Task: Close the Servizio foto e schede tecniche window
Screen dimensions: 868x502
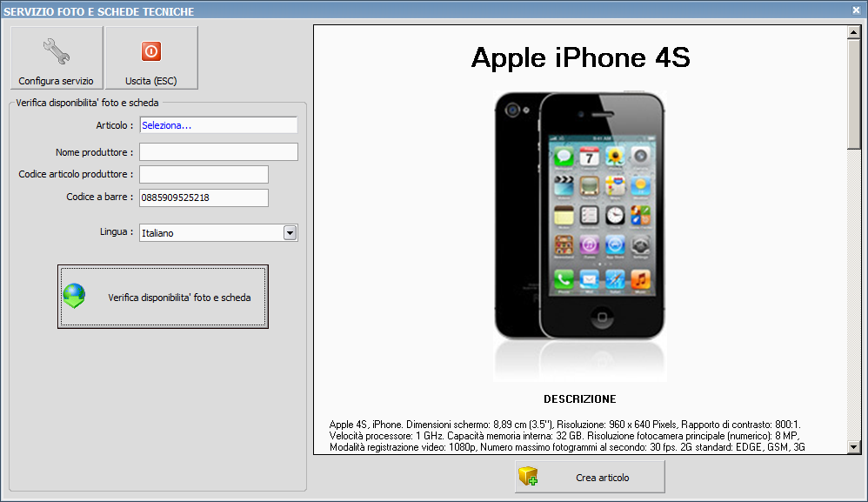Action: (856, 10)
